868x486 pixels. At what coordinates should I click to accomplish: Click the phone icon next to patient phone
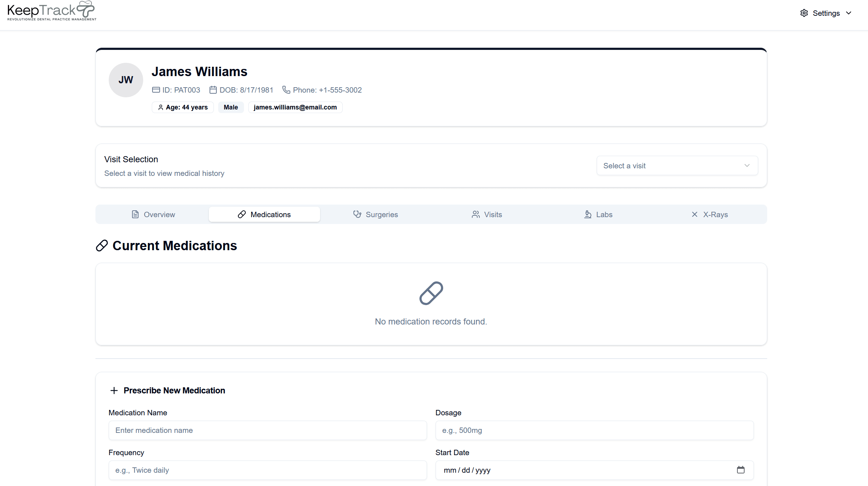point(286,90)
